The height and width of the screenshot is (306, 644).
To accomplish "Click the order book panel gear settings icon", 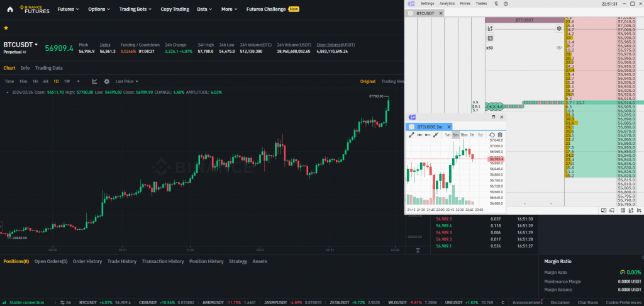I will tap(559, 28).
